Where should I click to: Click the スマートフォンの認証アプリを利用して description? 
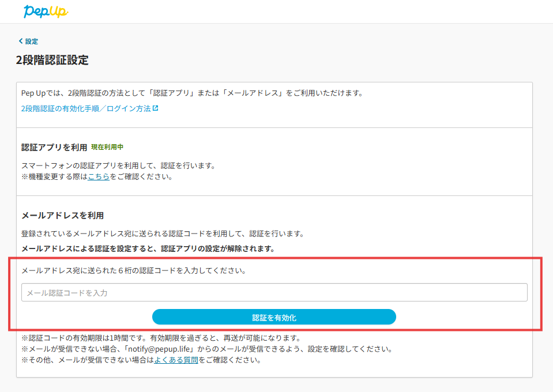pos(119,165)
